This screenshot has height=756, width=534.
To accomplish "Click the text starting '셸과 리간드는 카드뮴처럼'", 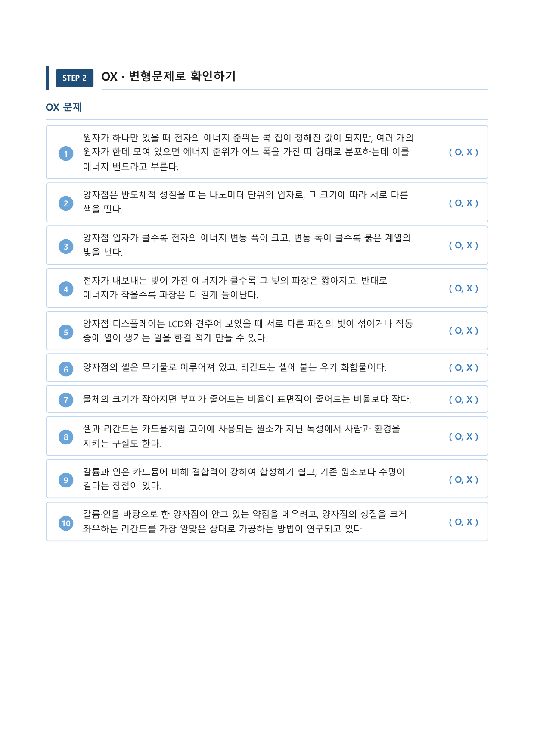I will 242,436.
